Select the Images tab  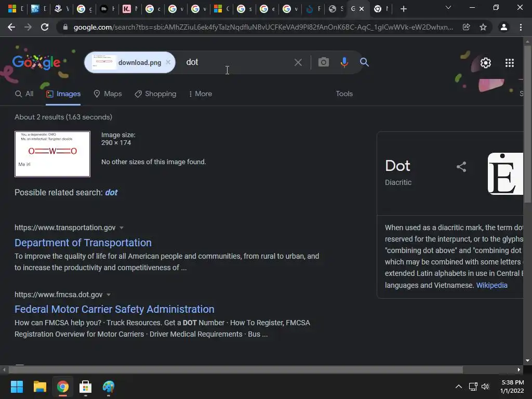click(x=63, y=94)
